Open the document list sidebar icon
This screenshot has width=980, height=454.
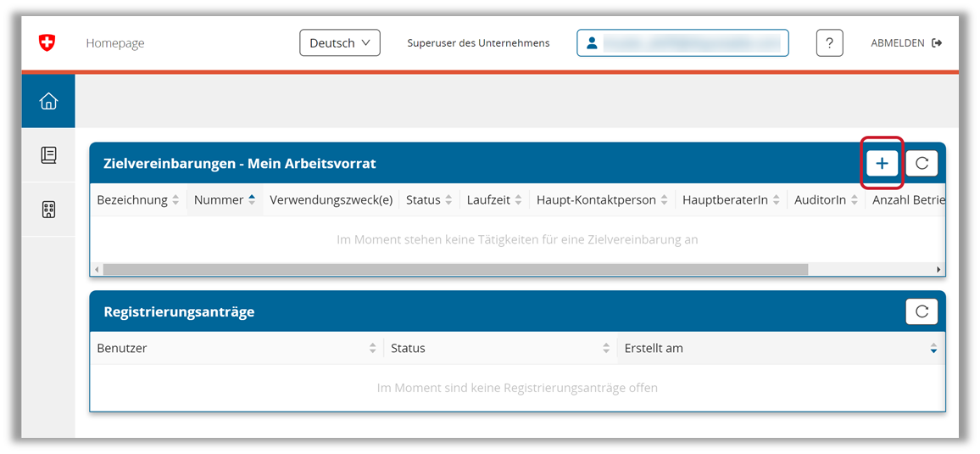click(48, 155)
